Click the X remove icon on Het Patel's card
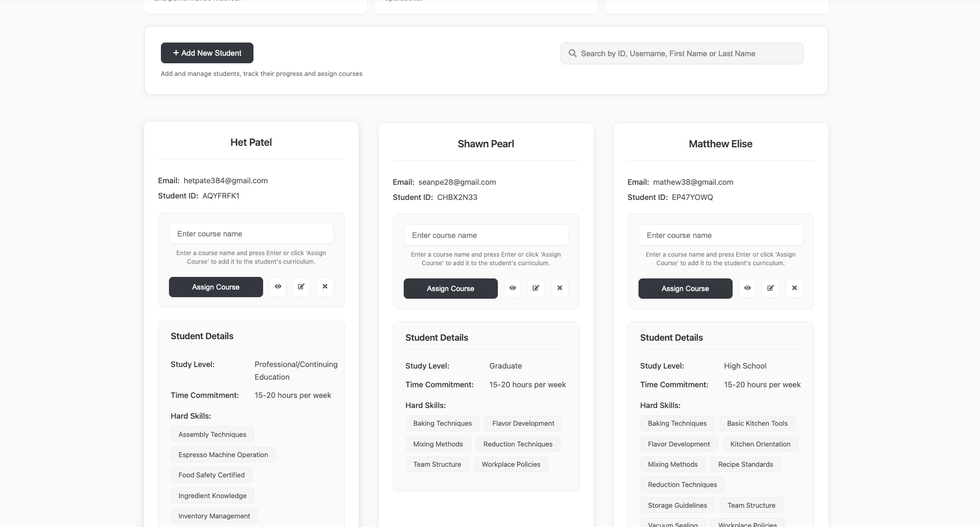Screen dimensions: 980x527 point(325,287)
